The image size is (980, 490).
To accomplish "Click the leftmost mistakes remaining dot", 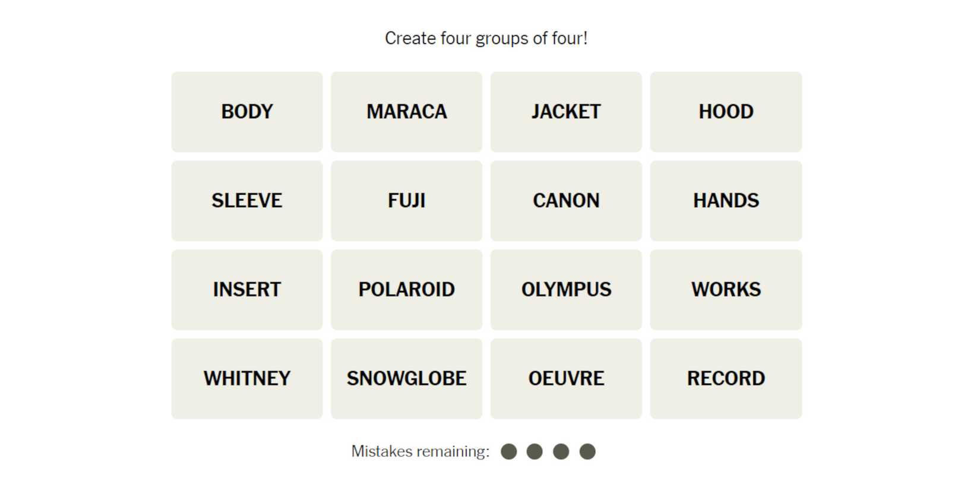I will 508,452.
